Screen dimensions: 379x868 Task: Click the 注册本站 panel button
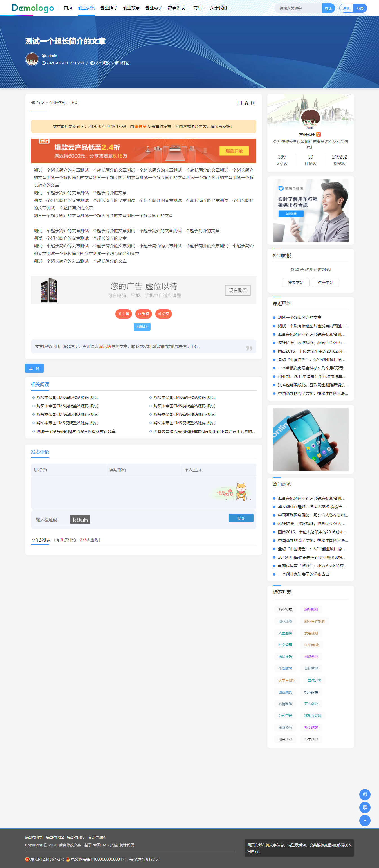point(325,282)
